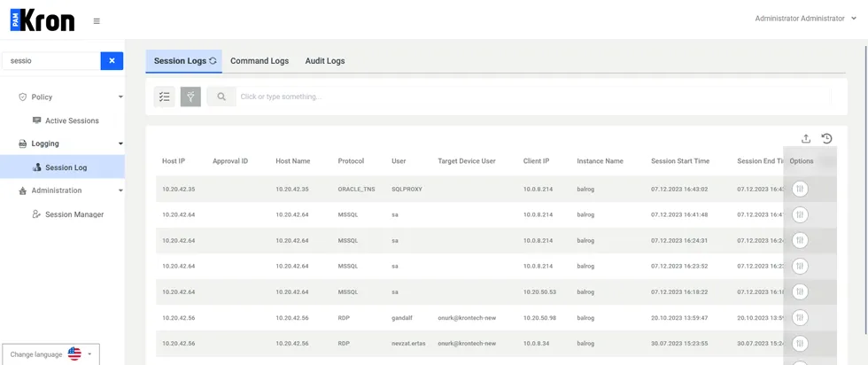Viewport: 868px width, 365px height.
Task: Click the Client IP 10.20.50.53 cell
Action: (x=539, y=291)
